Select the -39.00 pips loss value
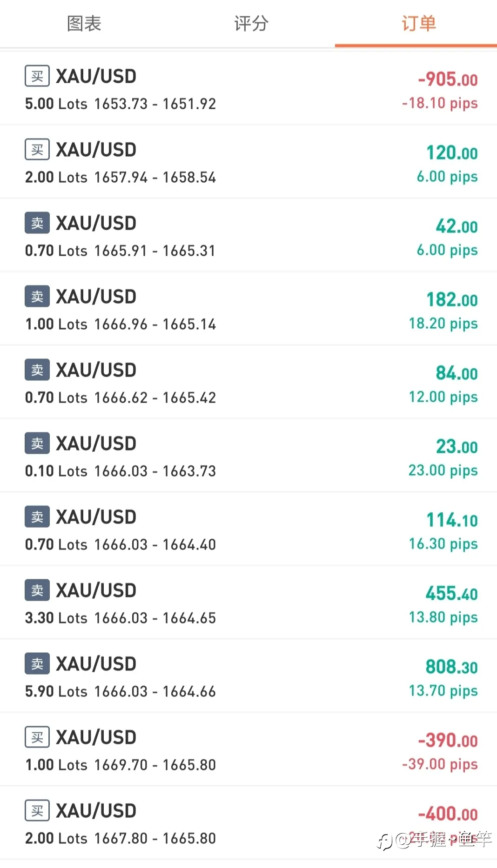The height and width of the screenshot is (868, 497). click(x=440, y=764)
